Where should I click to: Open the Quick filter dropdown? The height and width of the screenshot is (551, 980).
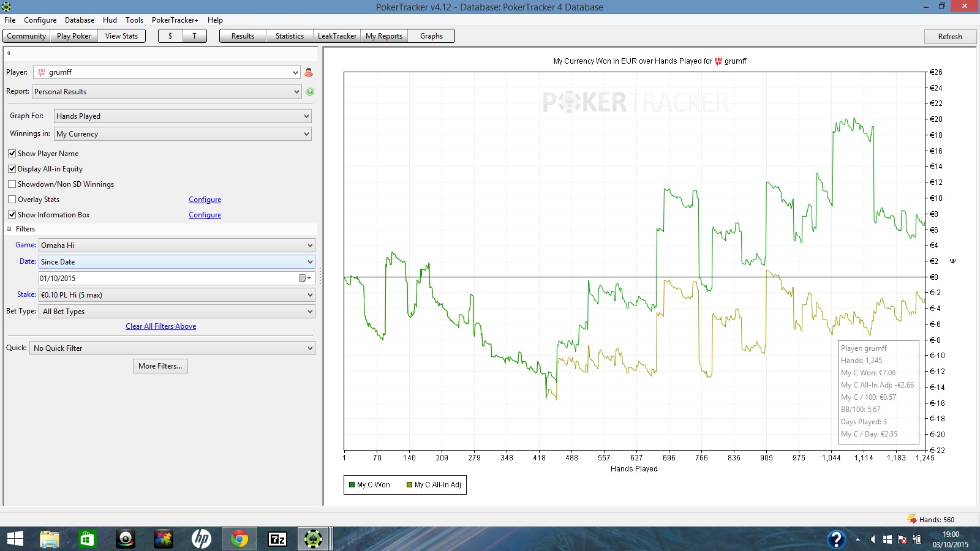[172, 348]
